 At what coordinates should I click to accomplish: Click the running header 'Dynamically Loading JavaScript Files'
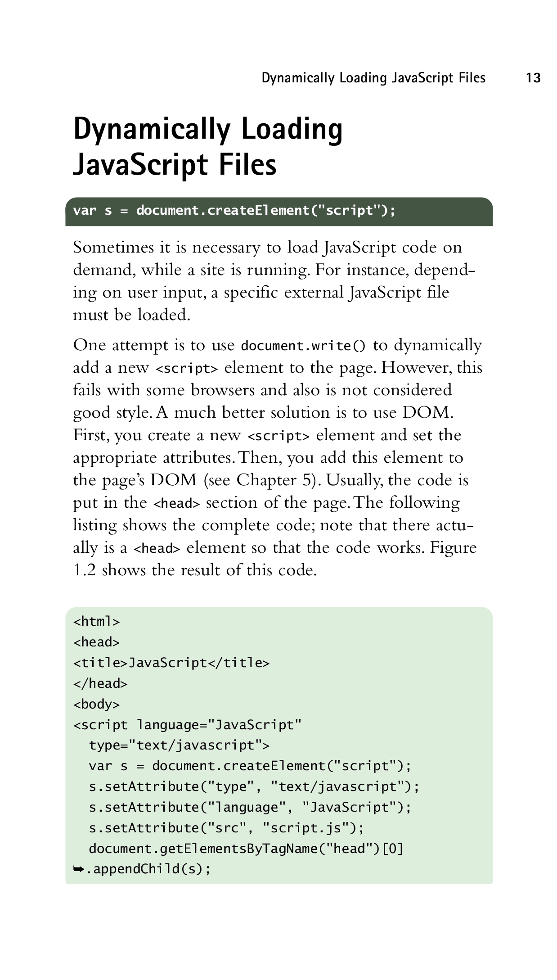(373, 78)
